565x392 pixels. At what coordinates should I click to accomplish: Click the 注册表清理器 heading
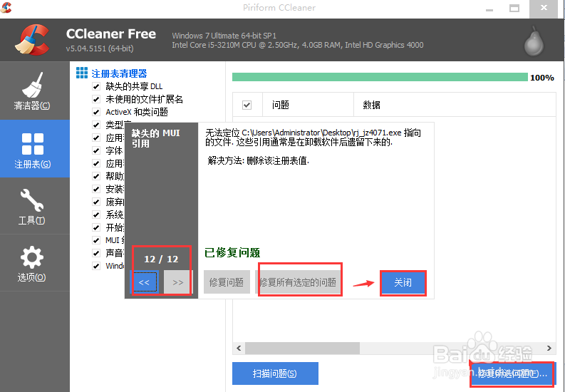coord(119,73)
